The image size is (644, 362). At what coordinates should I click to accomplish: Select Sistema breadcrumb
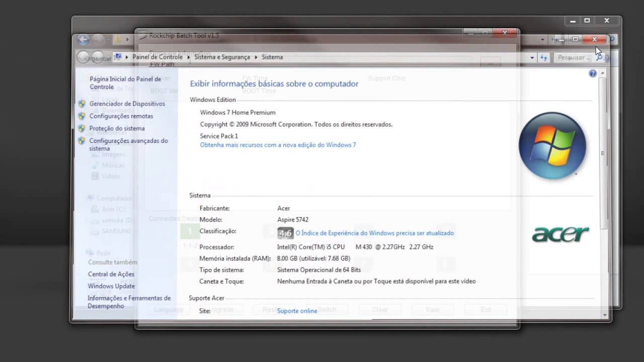272,57
